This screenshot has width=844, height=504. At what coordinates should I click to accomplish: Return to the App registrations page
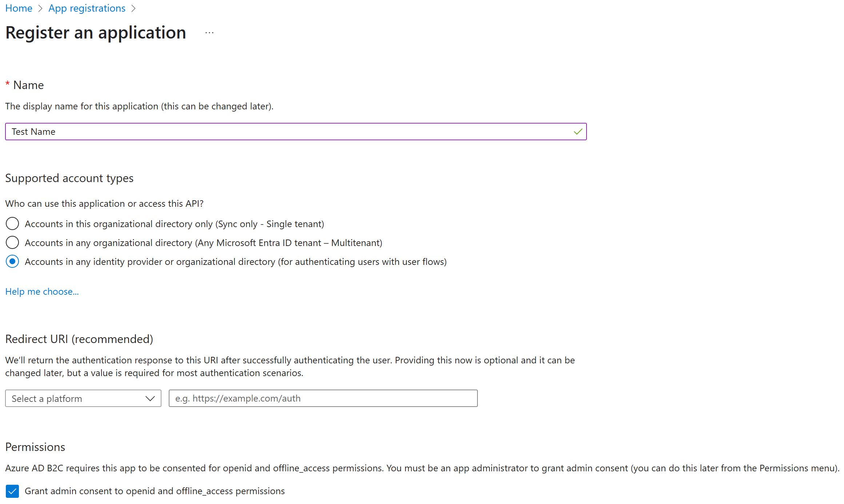pyautogui.click(x=87, y=8)
